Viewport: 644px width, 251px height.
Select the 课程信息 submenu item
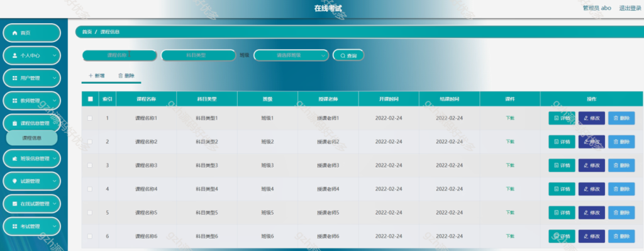click(31, 138)
